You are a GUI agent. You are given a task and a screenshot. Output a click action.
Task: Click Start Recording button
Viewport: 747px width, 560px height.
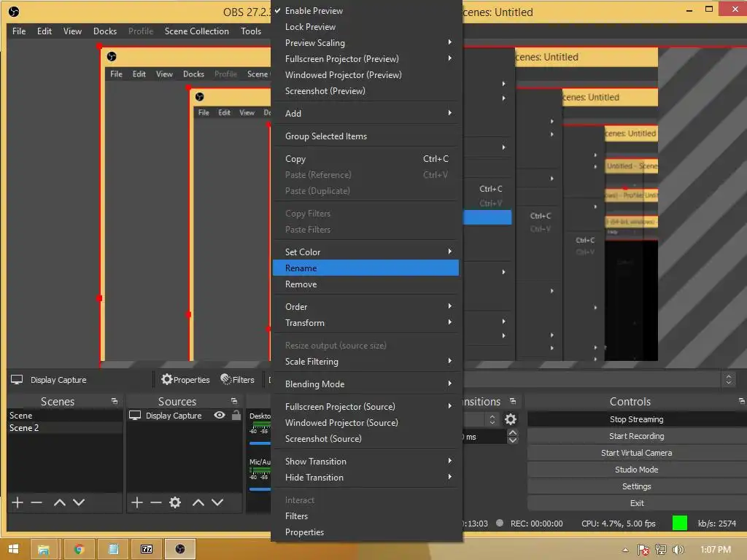(x=636, y=436)
